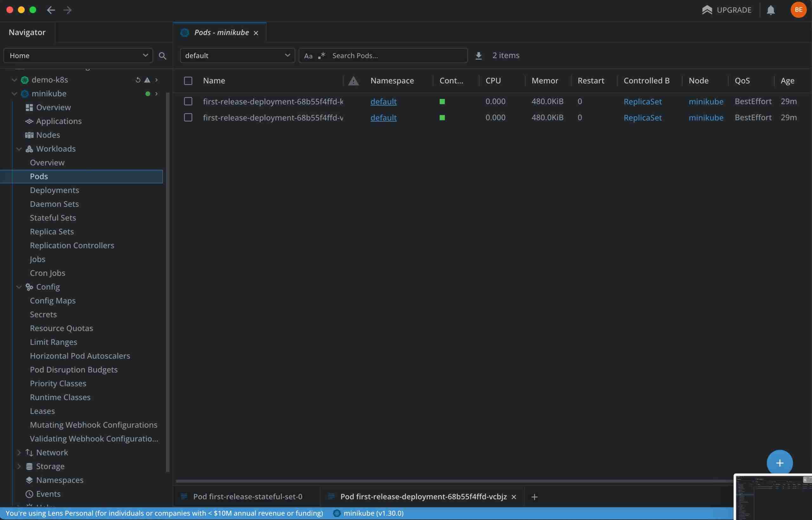Expand the Network section
Screen dimensions: 812x520
point(19,453)
